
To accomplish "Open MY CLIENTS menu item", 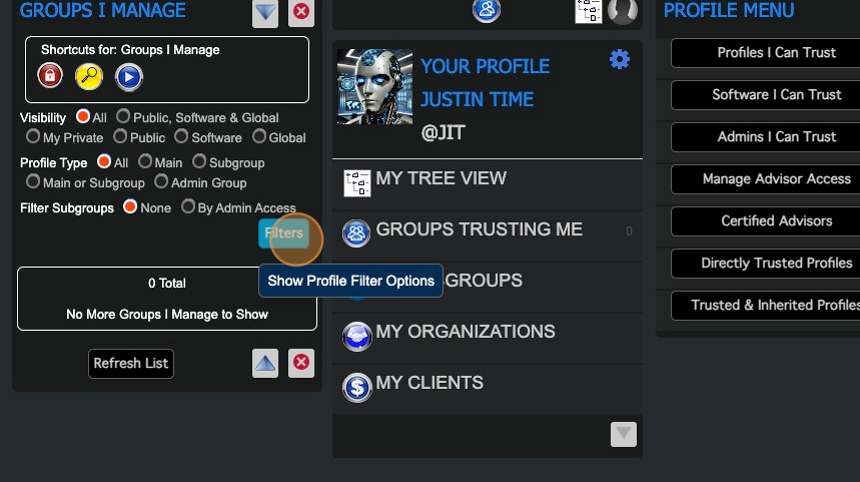I will coord(488,389).
